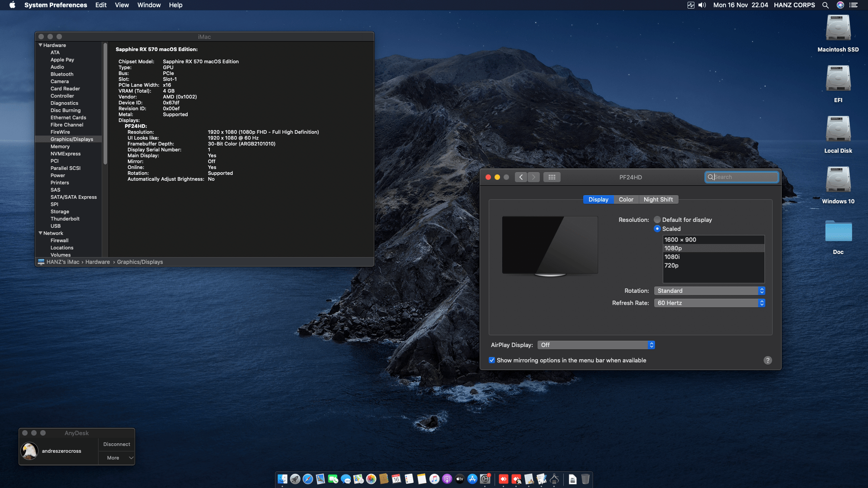Collapse the Hardware tree section
The width and height of the screenshot is (868, 488).
tap(41, 45)
